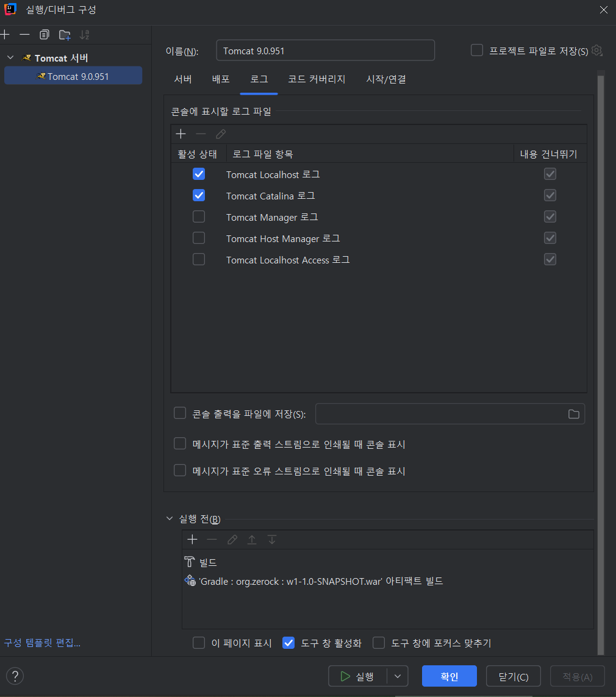Move before-launch task up
This screenshot has height=697, width=616.
[252, 540]
